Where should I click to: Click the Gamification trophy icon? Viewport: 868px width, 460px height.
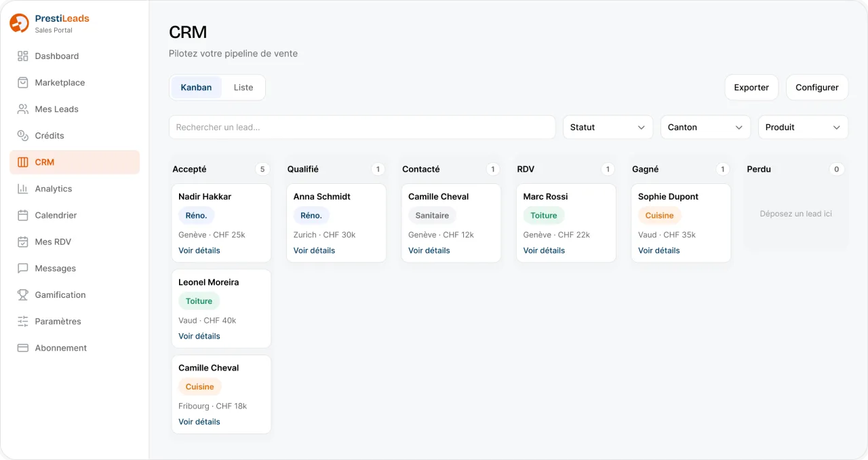pos(23,294)
